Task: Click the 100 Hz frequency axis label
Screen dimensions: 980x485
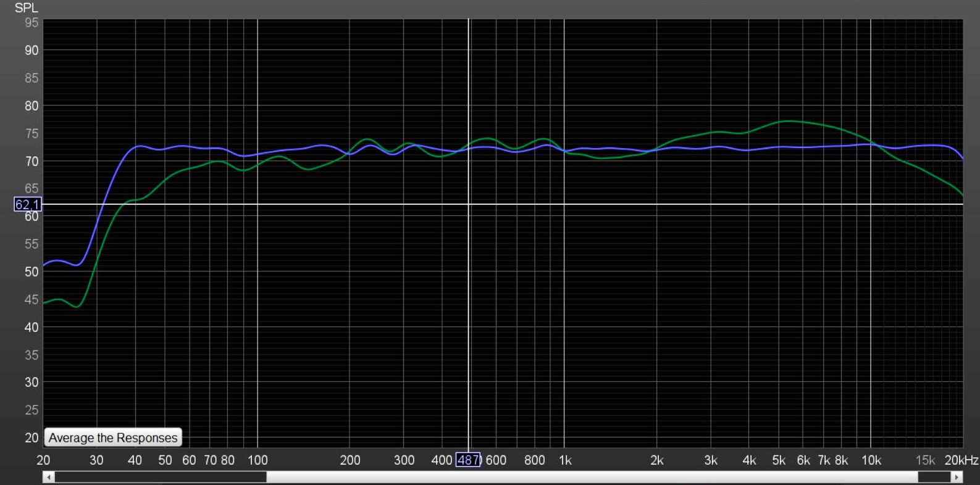Action: pos(258,460)
